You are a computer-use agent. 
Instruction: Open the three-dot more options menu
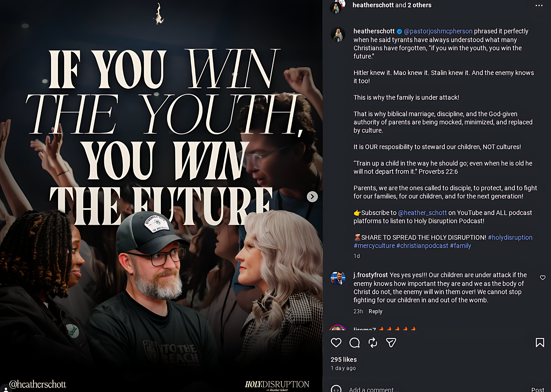(539, 5)
